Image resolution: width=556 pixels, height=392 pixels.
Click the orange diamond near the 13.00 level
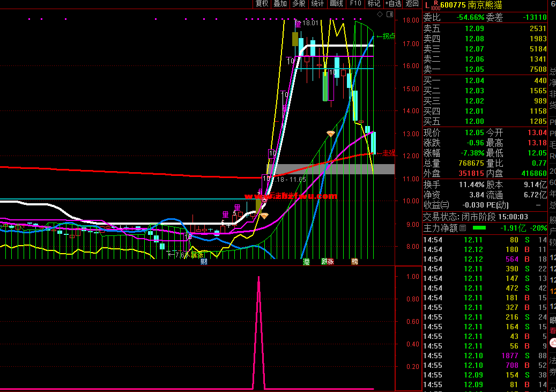point(330,134)
